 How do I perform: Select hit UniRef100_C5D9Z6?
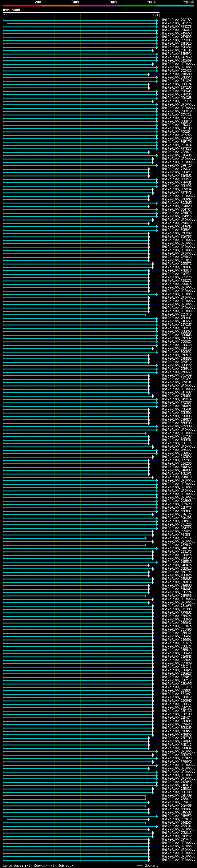177,755
